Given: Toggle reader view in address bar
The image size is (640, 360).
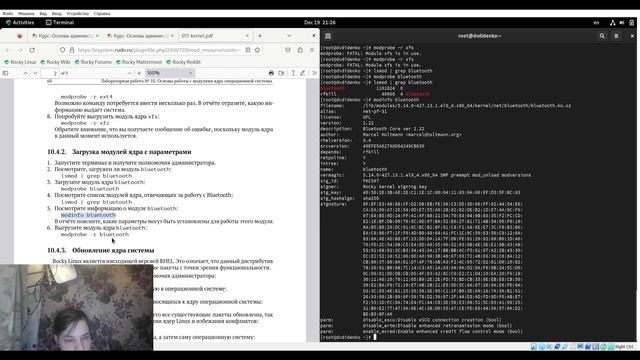Looking at the screenshot, I should tap(248, 50).
